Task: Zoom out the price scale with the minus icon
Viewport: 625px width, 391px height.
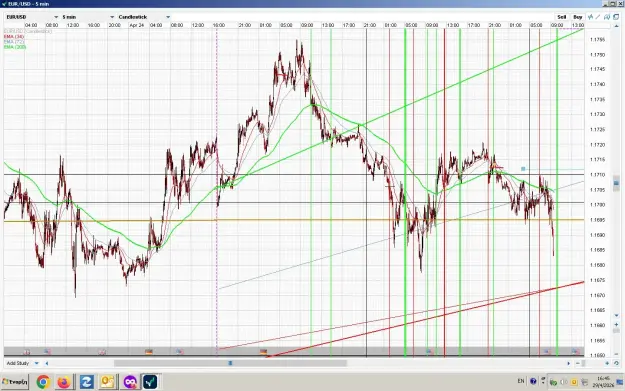Action: (616, 353)
